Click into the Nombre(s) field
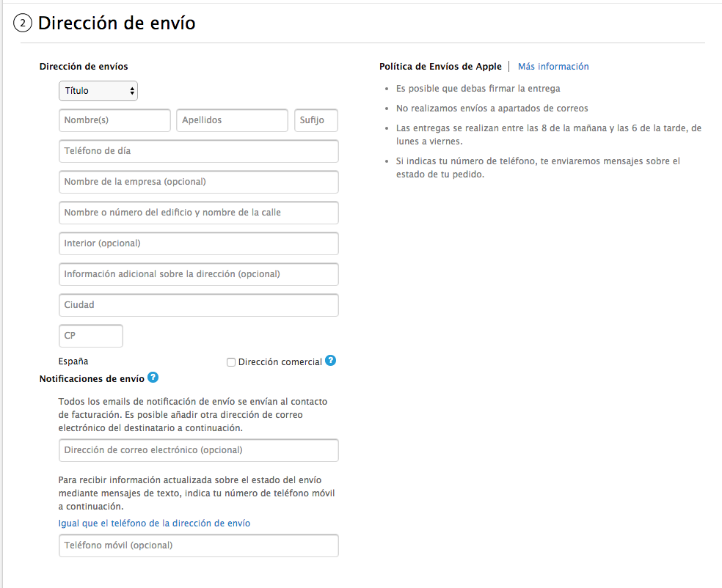 coord(114,120)
